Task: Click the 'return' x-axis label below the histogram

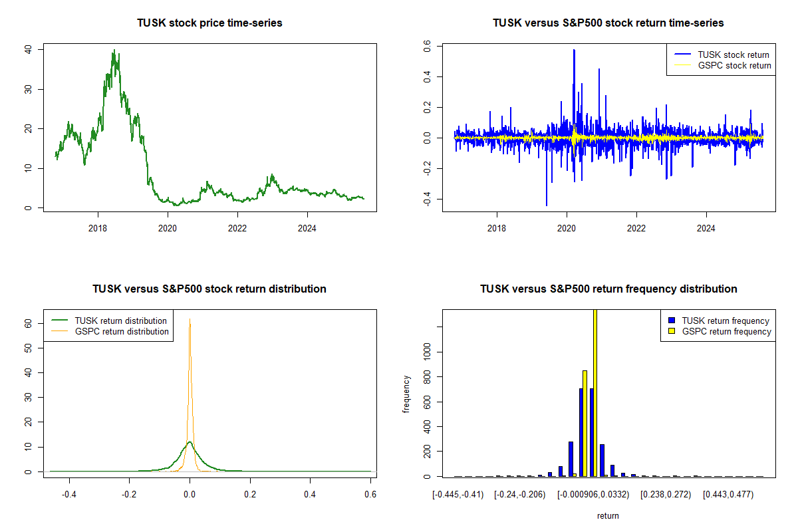Action: (x=608, y=515)
